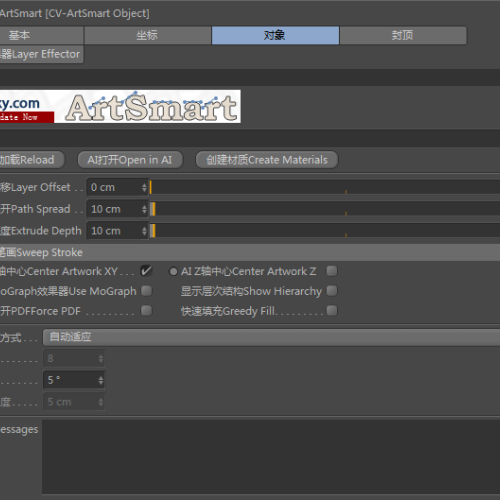Click the Path Spread slider track
Viewport: 500px width, 500px height.
tap(325, 209)
